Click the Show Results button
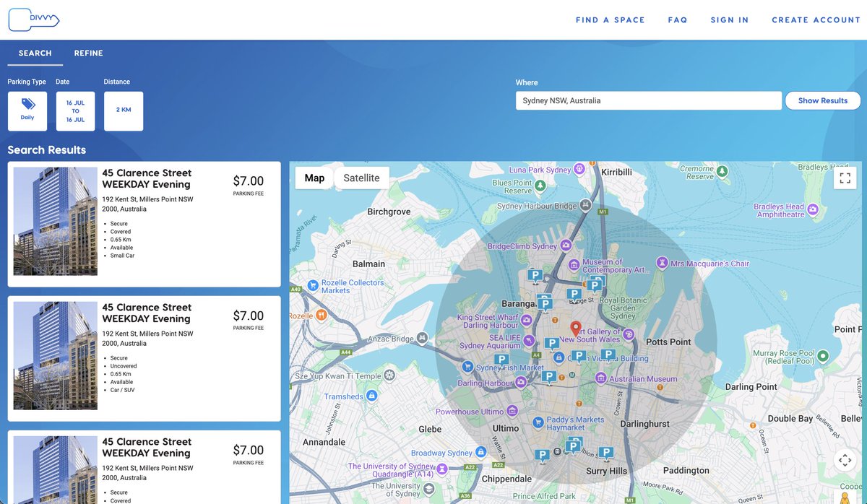This screenshot has height=504, width=867. pos(823,100)
